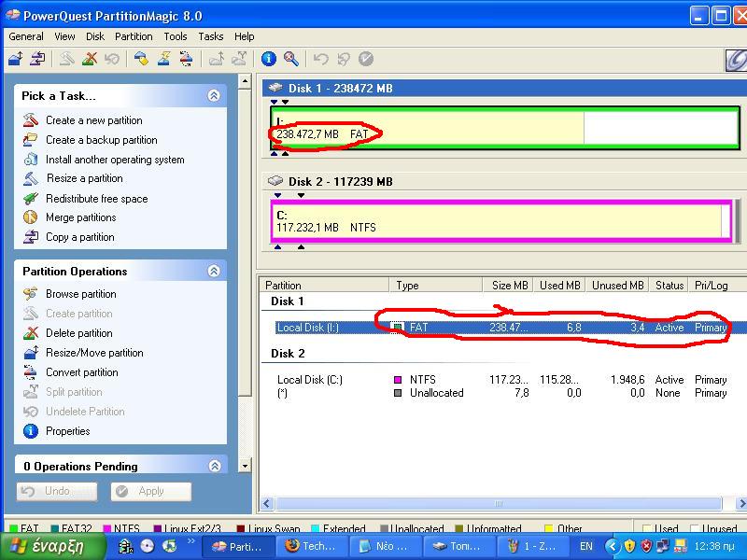The width and height of the screenshot is (747, 560).
Task: Select the Local Disk (C:) row
Action: pyautogui.click(x=502, y=380)
